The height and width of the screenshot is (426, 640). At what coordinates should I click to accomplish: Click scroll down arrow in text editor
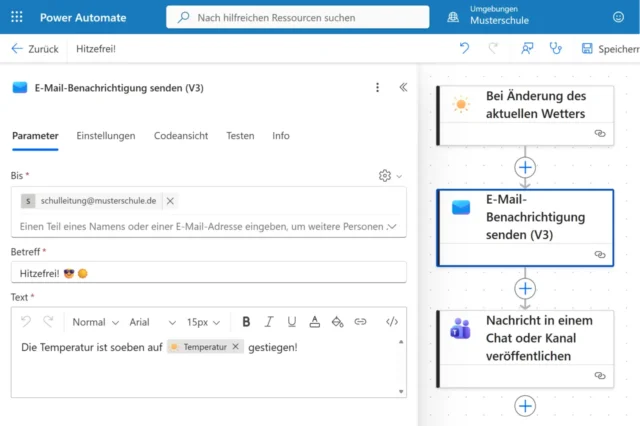click(x=401, y=392)
